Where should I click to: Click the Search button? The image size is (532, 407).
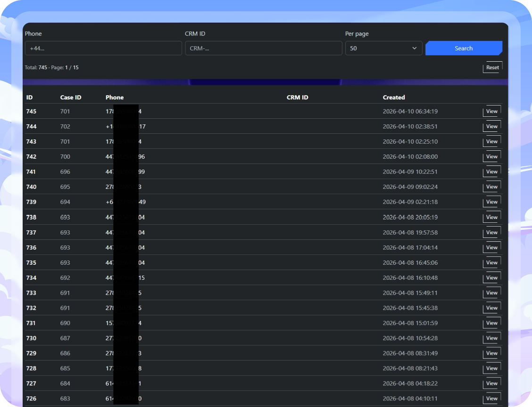tap(463, 48)
